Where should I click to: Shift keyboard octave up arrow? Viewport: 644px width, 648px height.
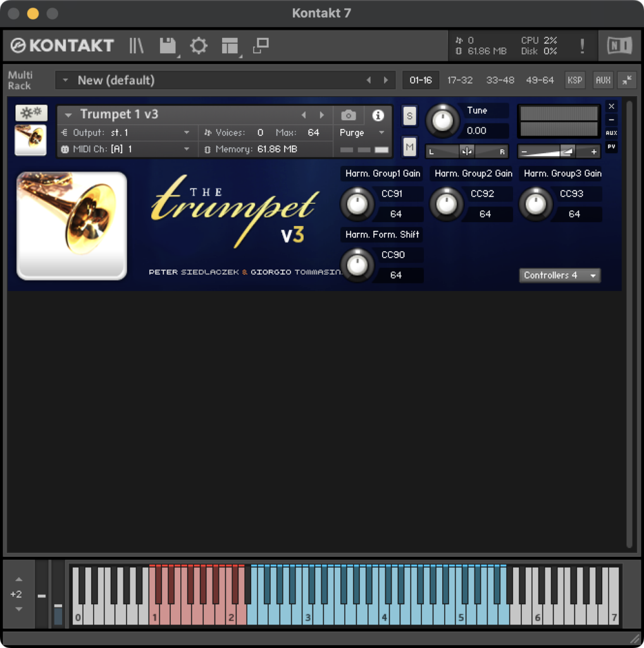click(19, 580)
